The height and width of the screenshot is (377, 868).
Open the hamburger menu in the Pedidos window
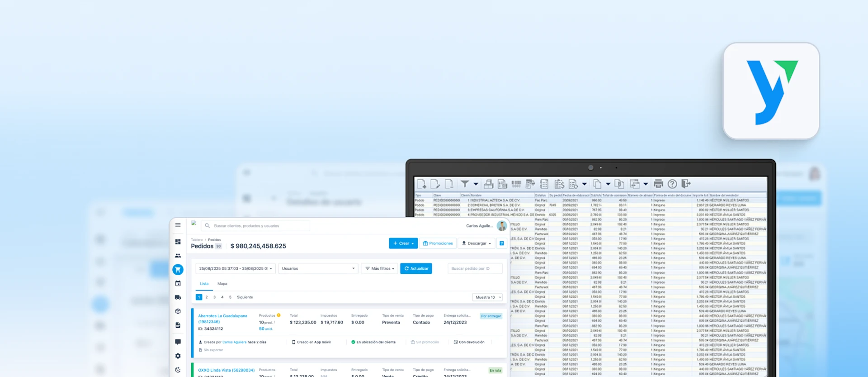pyautogui.click(x=178, y=225)
